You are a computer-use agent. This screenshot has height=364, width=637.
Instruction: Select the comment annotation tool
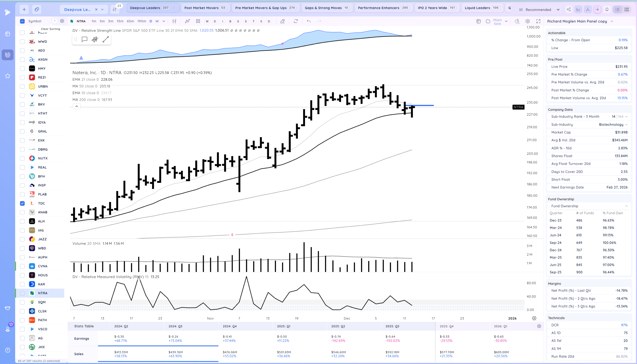point(85,39)
